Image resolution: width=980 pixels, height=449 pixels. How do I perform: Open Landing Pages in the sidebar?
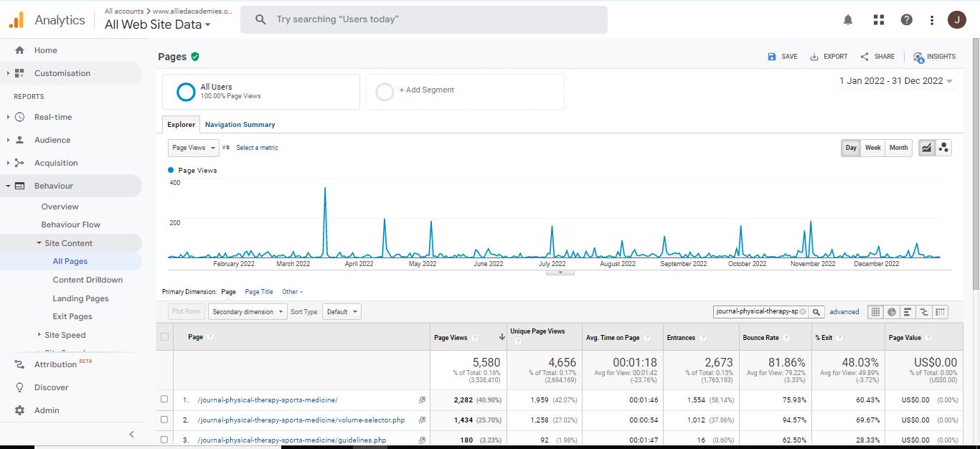click(80, 298)
